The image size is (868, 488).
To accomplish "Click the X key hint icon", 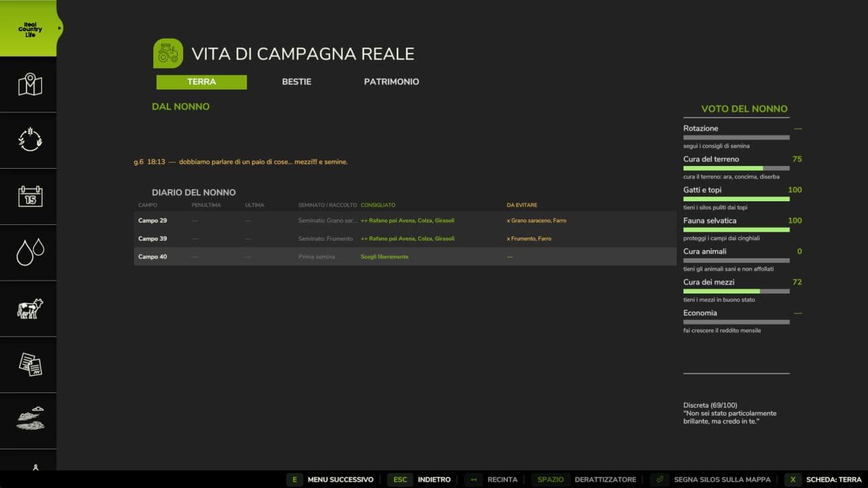I will tap(793, 480).
